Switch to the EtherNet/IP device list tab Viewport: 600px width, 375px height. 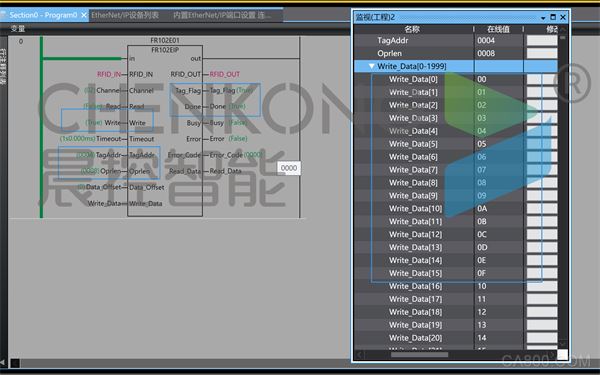pos(125,15)
